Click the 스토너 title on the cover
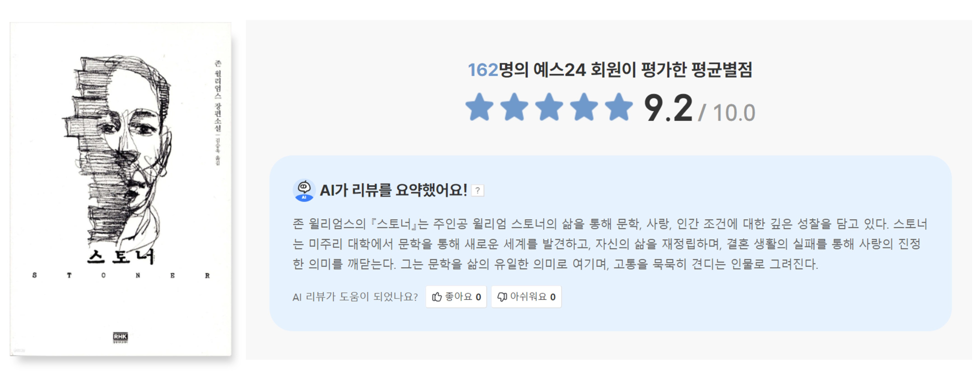The width and height of the screenshot is (980, 380). pos(120,257)
